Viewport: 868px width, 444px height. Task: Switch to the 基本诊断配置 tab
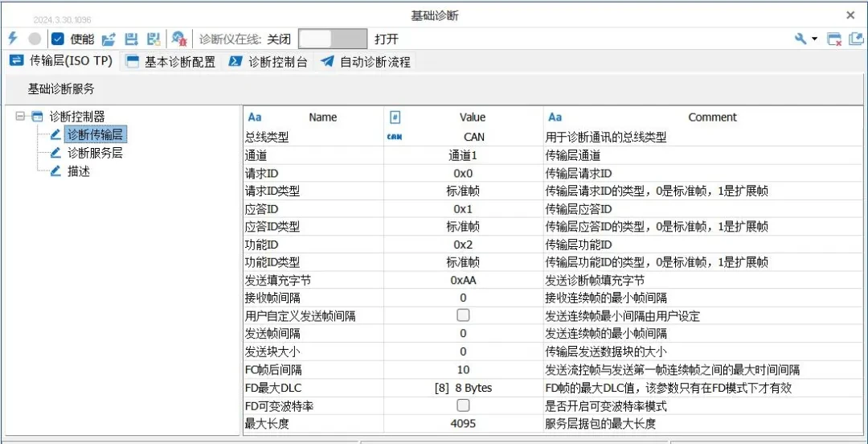click(x=170, y=61)
